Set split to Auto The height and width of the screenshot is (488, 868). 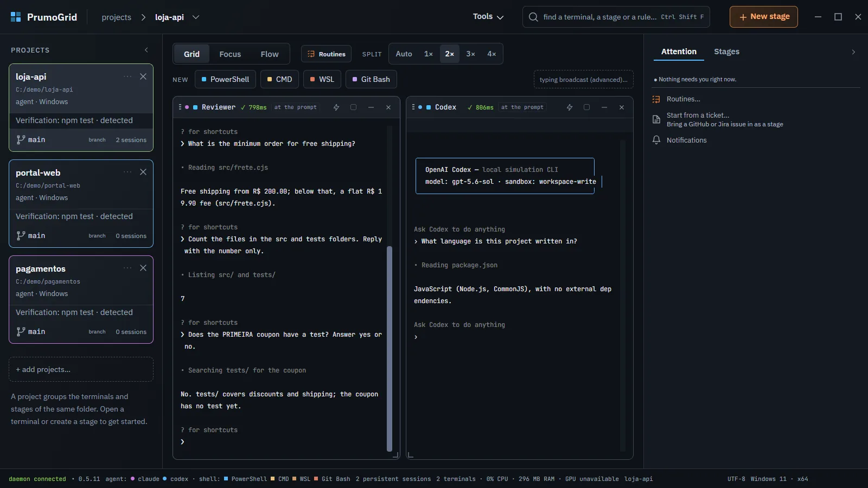click(x=404, y=54)
